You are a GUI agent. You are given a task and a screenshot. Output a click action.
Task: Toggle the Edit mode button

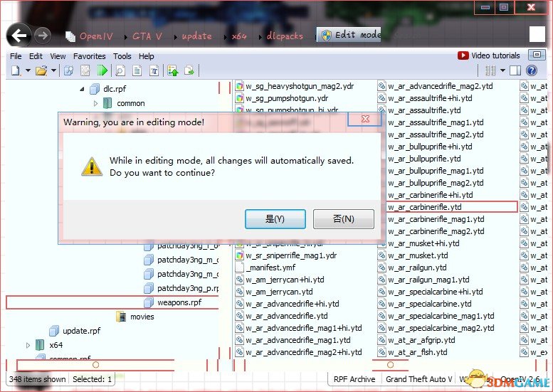click(349, 35)
